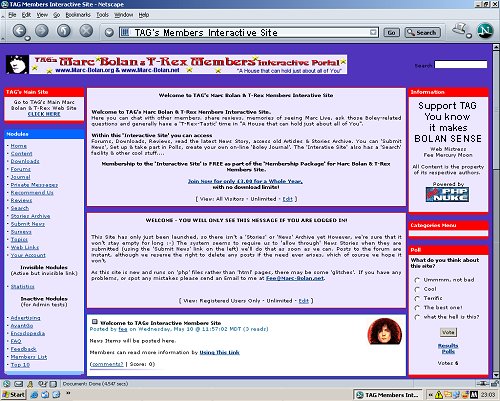The image size is (500, 401).
Task: Open the Members List link
Action: click(x=29, y=357)
